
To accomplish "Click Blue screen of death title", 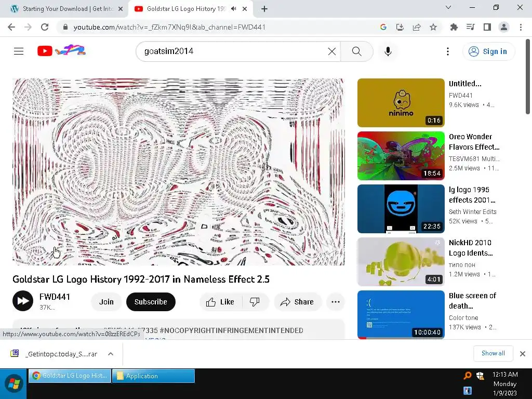I will click(472, 301).
